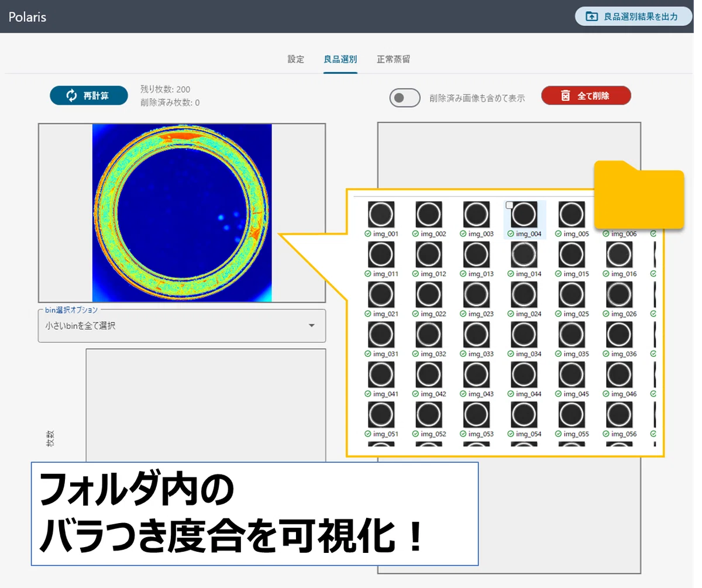Image resolution: width=702 pixels, height=588 pixels.
Task: Click the green sync check beside img_023
Action: tap(463, 314)
